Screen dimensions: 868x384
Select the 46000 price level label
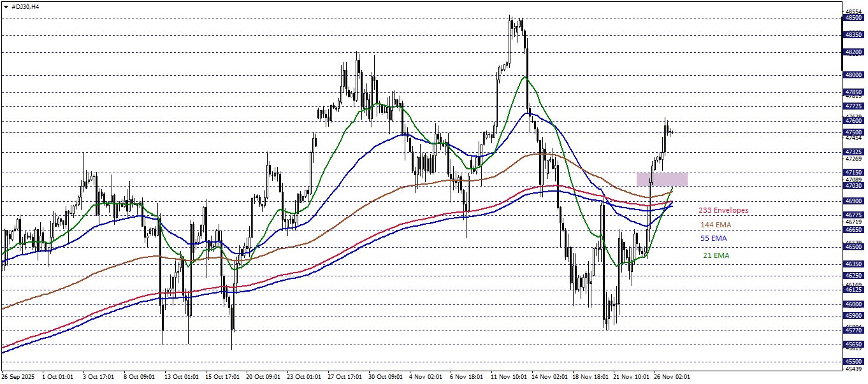pyautogui.click(x=854, y=304)
